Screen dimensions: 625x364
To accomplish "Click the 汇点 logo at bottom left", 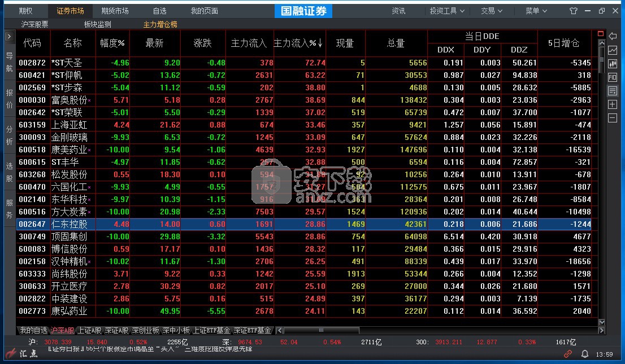I will (22, 353).
